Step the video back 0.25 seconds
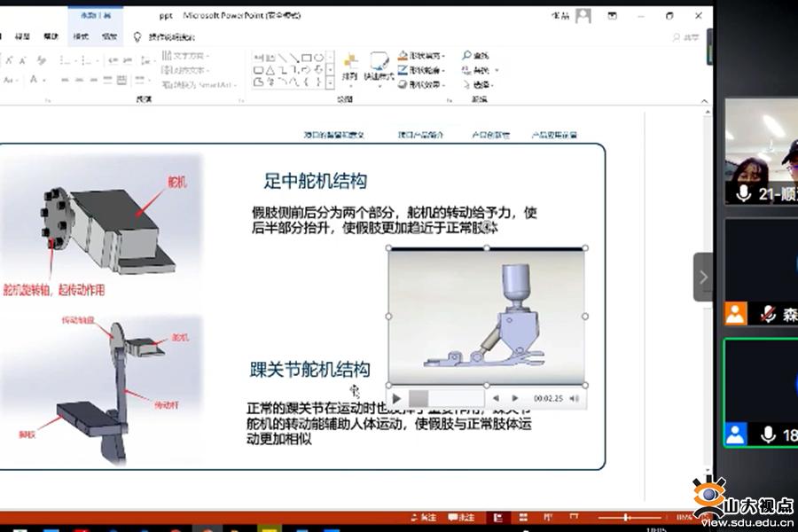This screenshot has height=532, width=798. 496,398
